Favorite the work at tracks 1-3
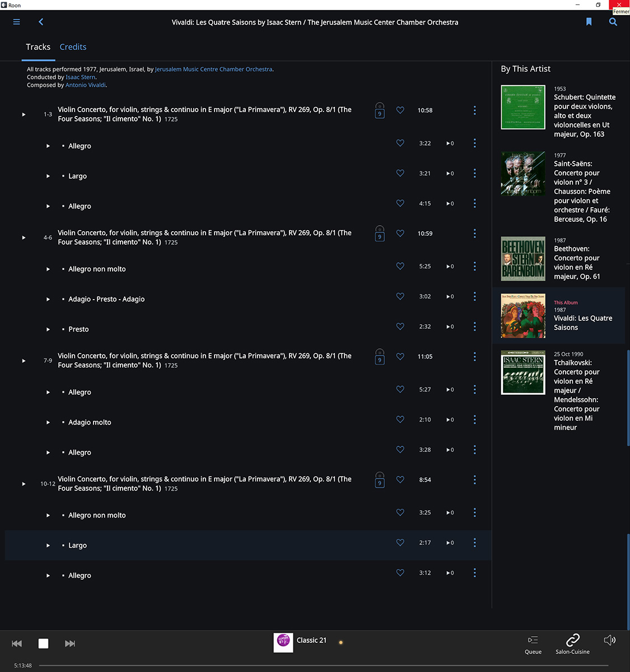Screen dimensions: 630x672 click(x=400, y=110)
